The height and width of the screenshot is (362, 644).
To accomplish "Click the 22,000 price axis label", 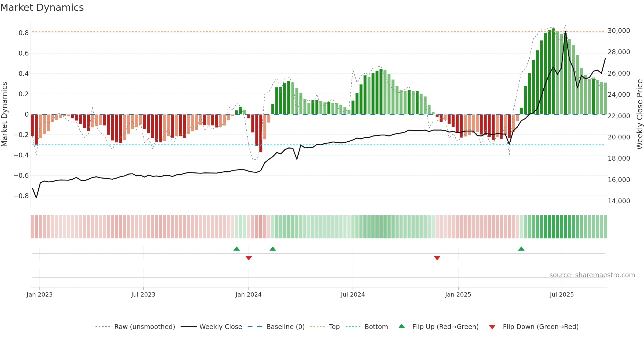I will [x=619, y=116].
